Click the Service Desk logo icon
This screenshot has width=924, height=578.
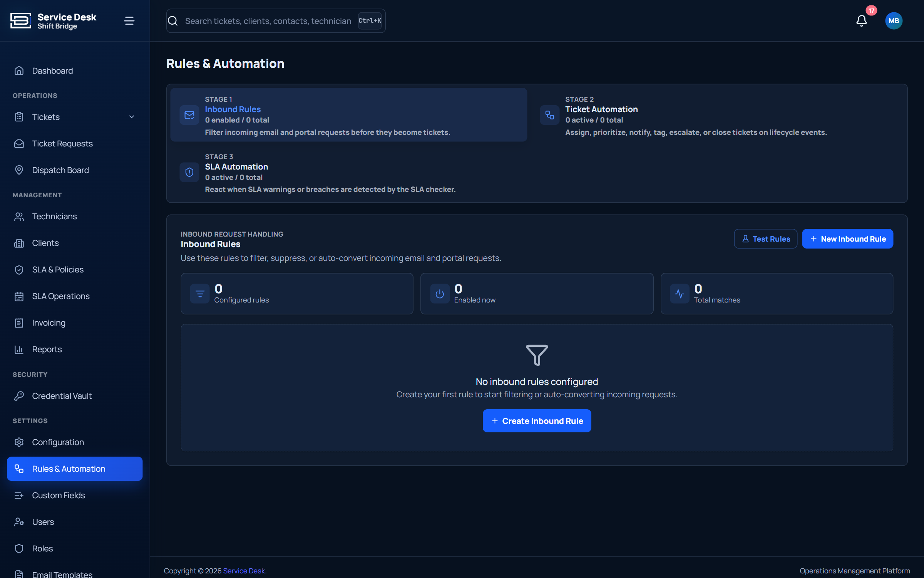(x=20, y=21)
